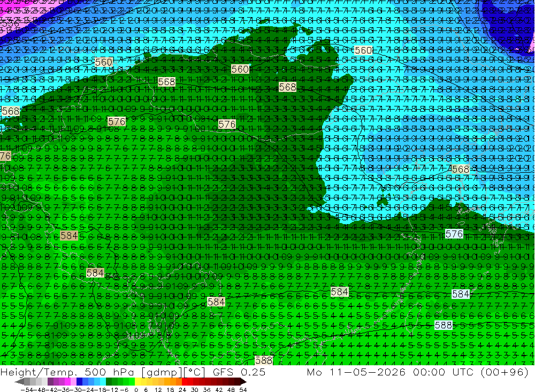Click the '-6' scale value

click(x=124, y=390)
